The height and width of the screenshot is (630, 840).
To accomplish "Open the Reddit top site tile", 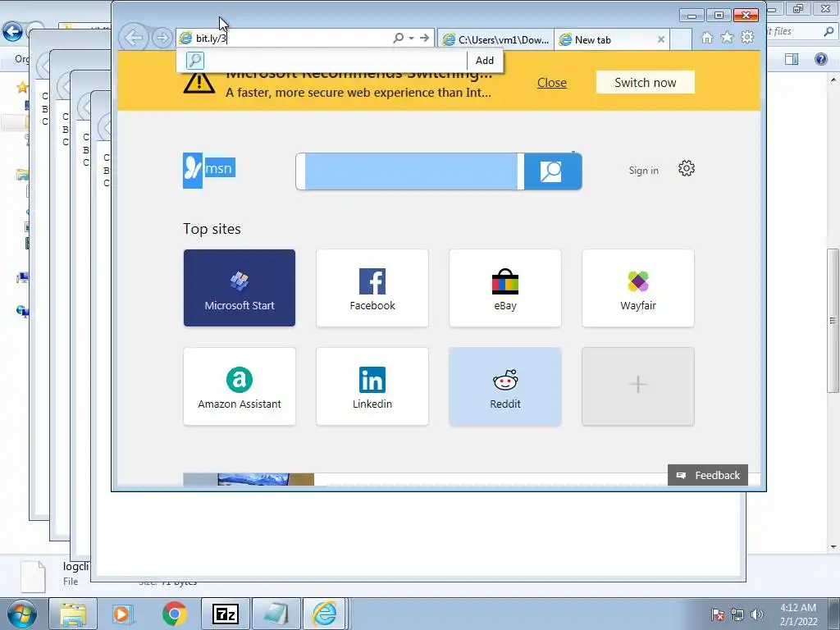I will [x=505, y=386].
